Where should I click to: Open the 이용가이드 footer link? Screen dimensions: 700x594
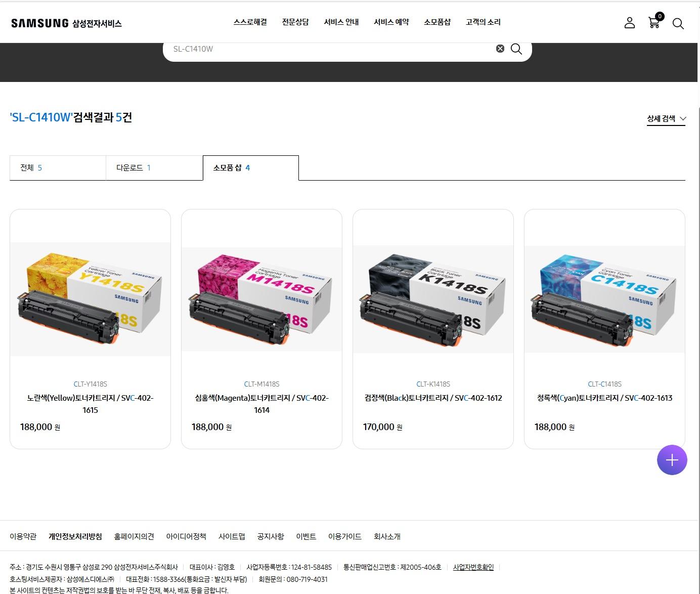(345, 536)
